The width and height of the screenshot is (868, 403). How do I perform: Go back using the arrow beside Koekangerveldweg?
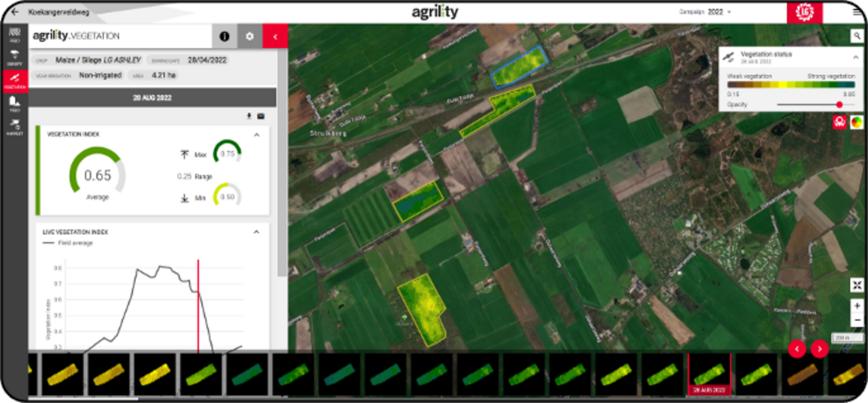coord(15,12)
